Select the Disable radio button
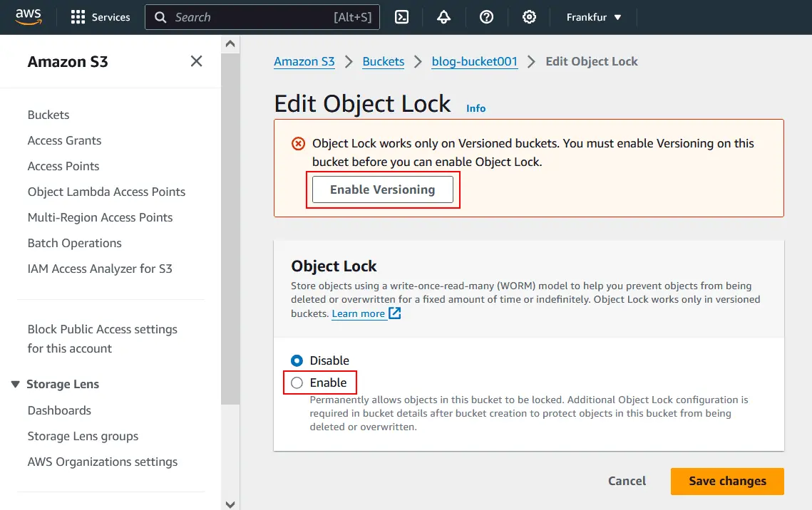Image resolution: width=812 pixels, height=510 pixels. coord(297,360)
